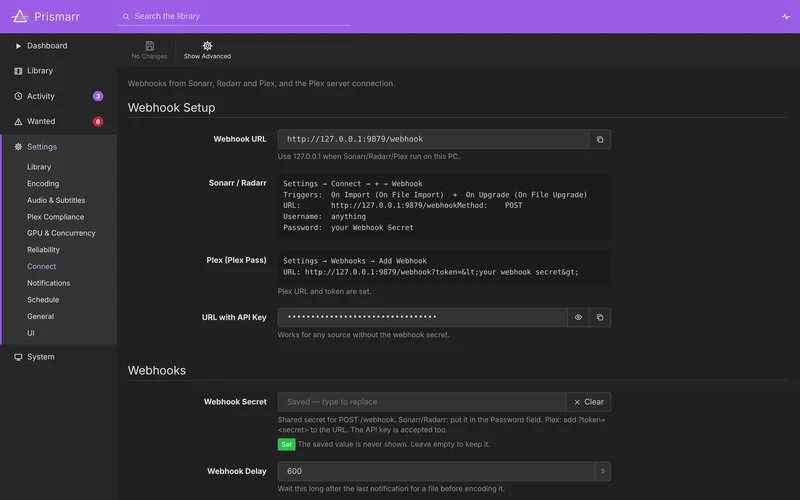This screenshot has height=500, width=800.
Task: Click the Settings gear icon in sidebar
Action: point(18,147)
